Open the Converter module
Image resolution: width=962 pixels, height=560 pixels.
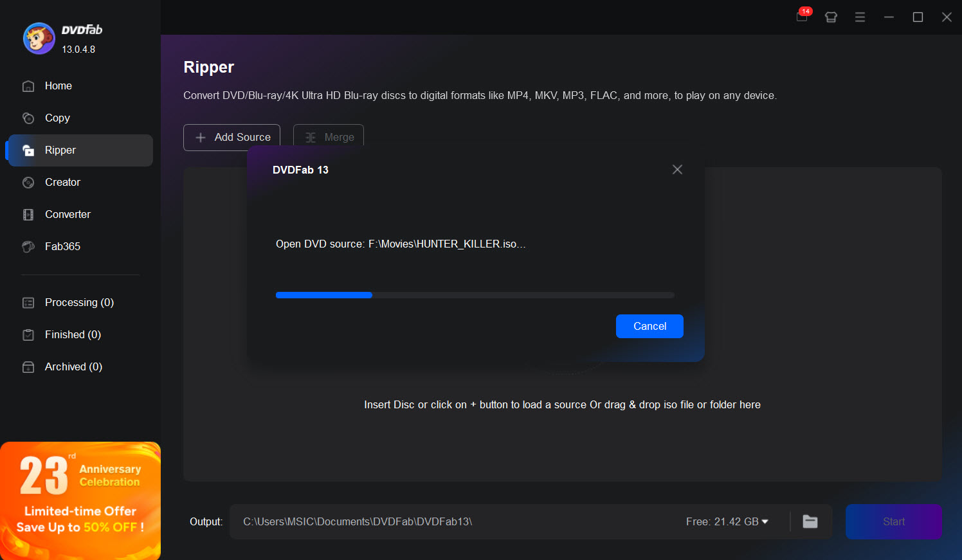pyautogui.click(x=68, y=215)
